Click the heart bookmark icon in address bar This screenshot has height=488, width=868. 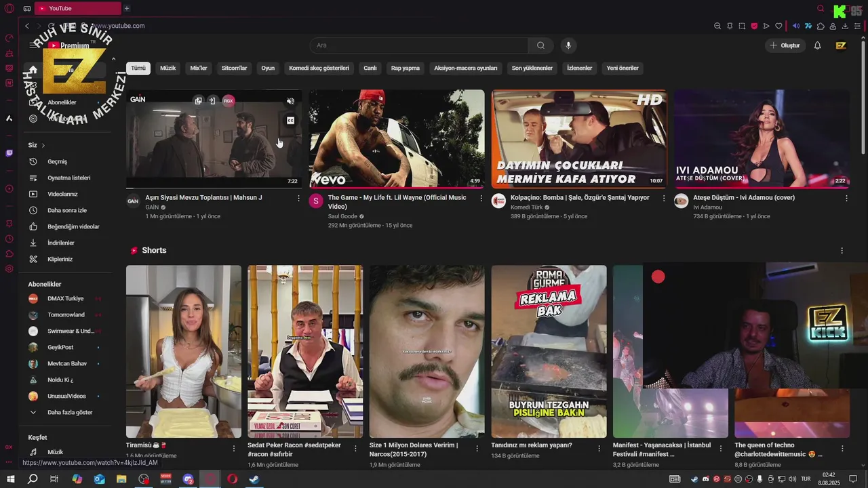click(x=778, y=26)
